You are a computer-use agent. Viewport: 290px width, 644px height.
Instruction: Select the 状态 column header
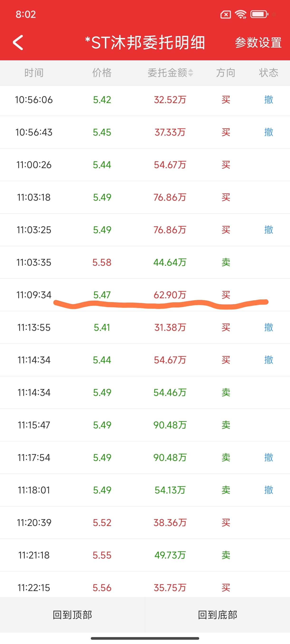pos(268,73)
